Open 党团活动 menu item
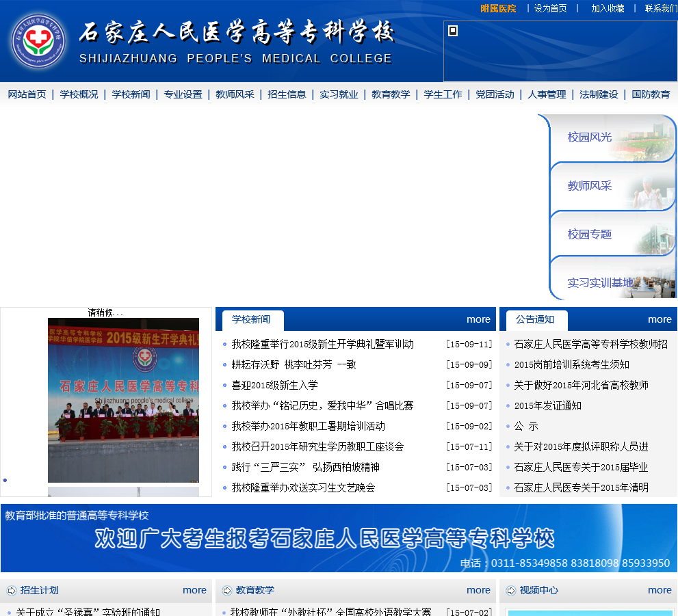This screenshot has width=678, height=616. pos(495,94)
